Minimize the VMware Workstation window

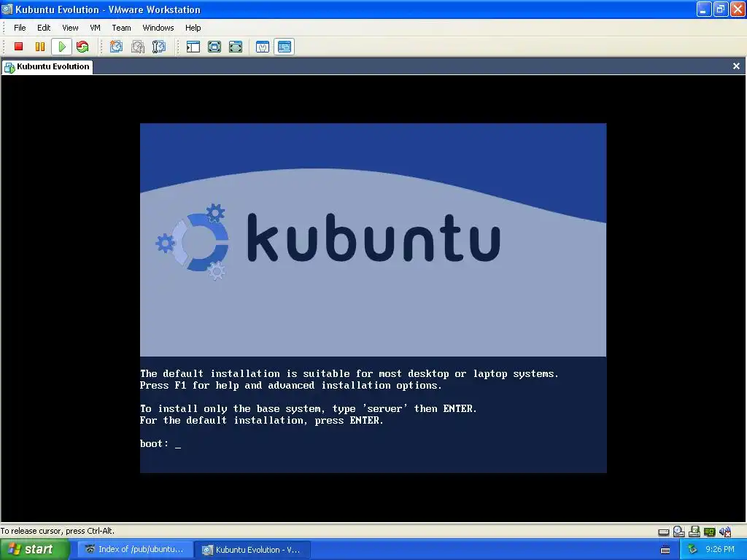(704, 9)
